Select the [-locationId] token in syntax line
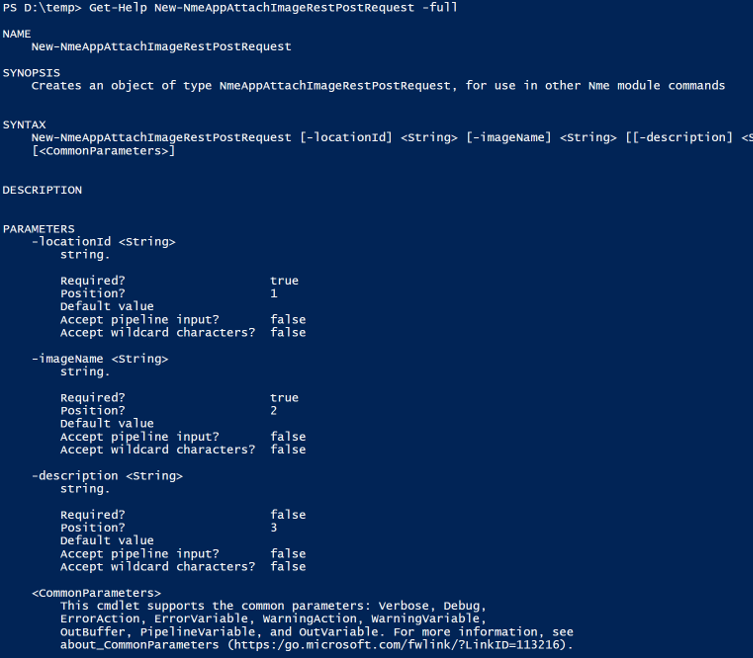Screen dimensions: 753x658 click(x=346, y=138)
